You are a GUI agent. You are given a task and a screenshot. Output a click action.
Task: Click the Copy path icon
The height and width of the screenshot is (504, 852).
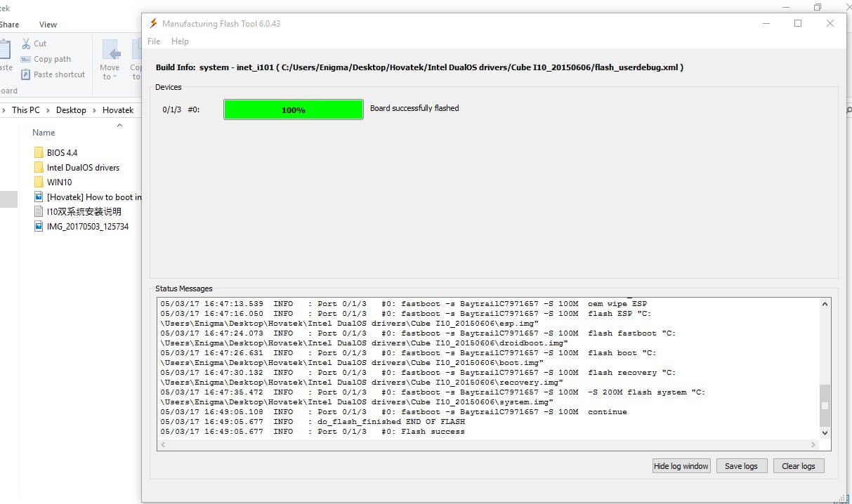tap(27, 59)
